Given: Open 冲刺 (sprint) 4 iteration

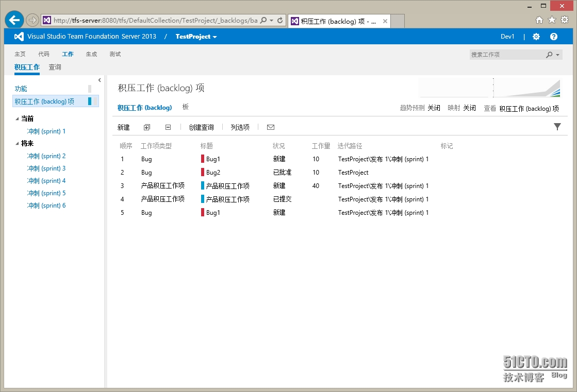Looking at the screenshot, I should (46, 181).
